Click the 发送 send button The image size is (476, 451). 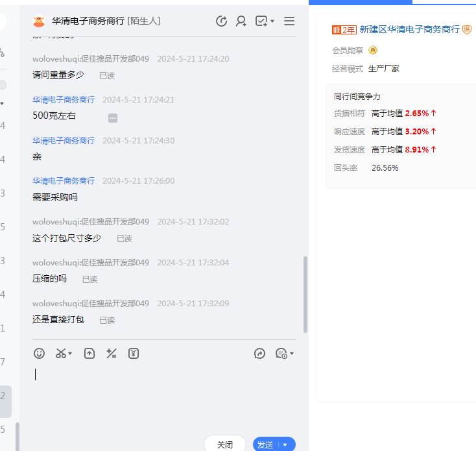pos(265,445)
